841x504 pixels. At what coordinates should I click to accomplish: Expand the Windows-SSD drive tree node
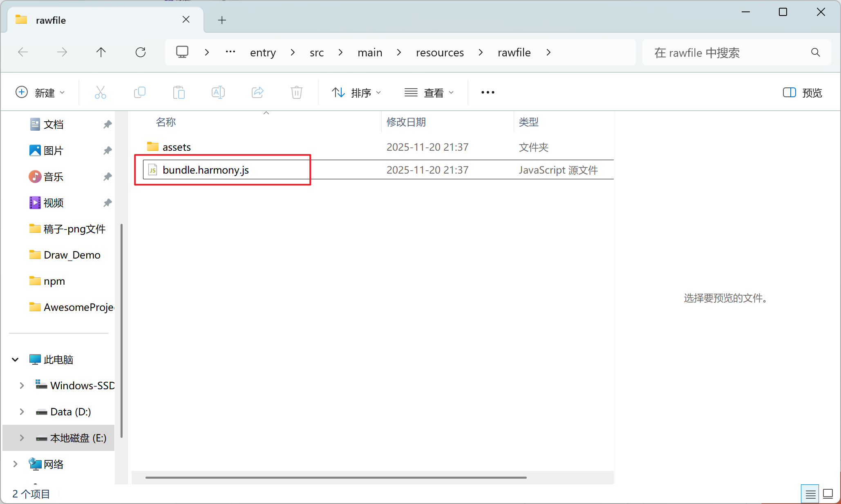pos(22,386)
